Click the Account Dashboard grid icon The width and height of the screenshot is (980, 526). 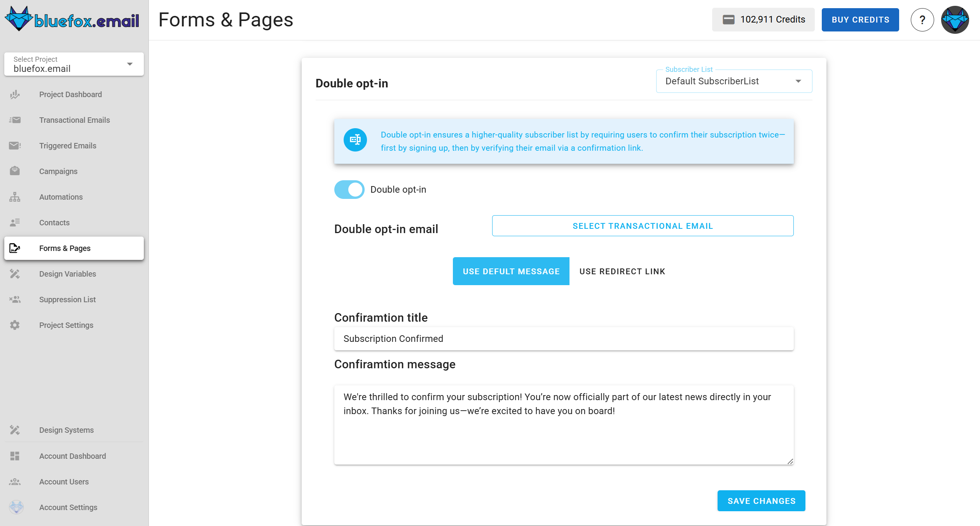15,456
